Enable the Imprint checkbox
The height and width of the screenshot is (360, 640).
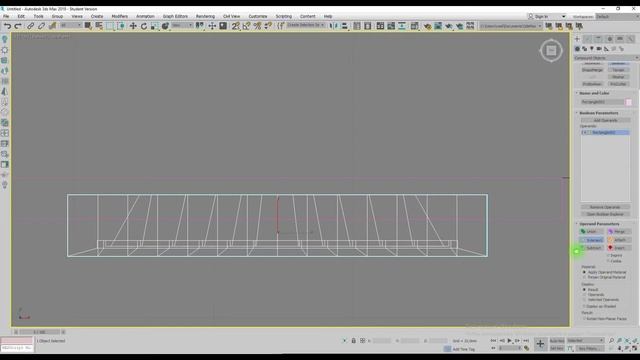[608, 256]
